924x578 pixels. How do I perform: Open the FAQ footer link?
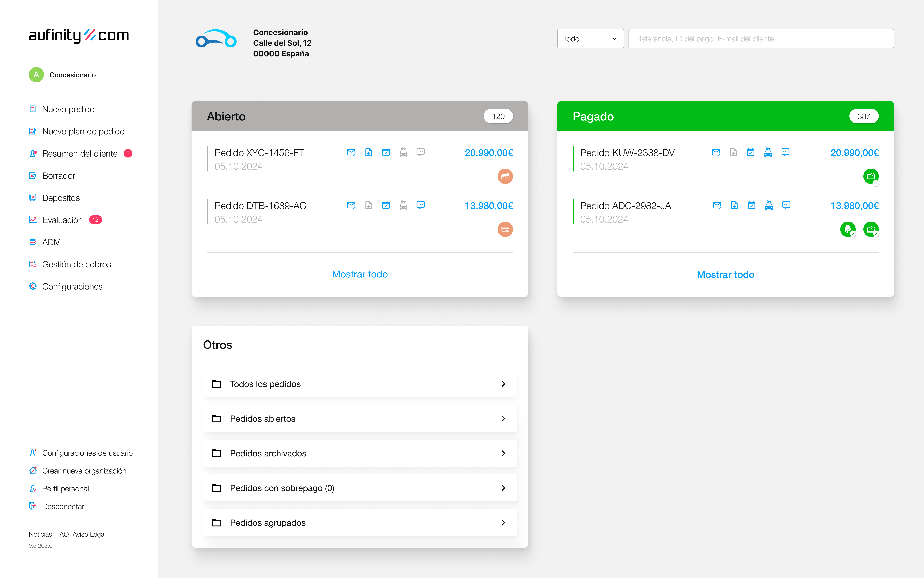63,534
